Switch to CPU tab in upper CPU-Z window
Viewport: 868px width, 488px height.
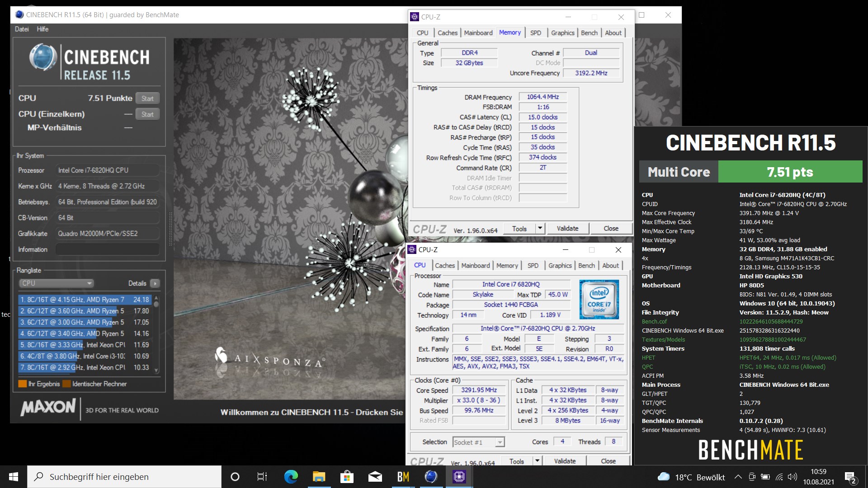coord(422,33)
